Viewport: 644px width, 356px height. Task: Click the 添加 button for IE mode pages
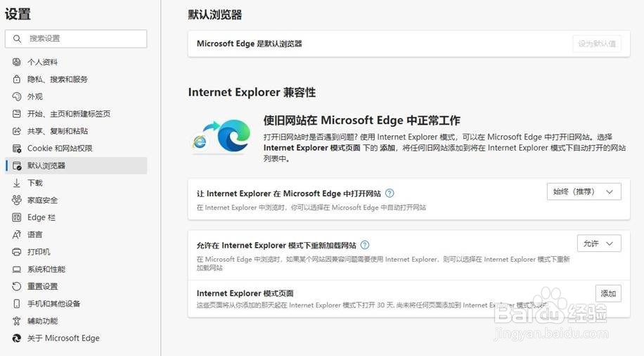tap(608, 293)
